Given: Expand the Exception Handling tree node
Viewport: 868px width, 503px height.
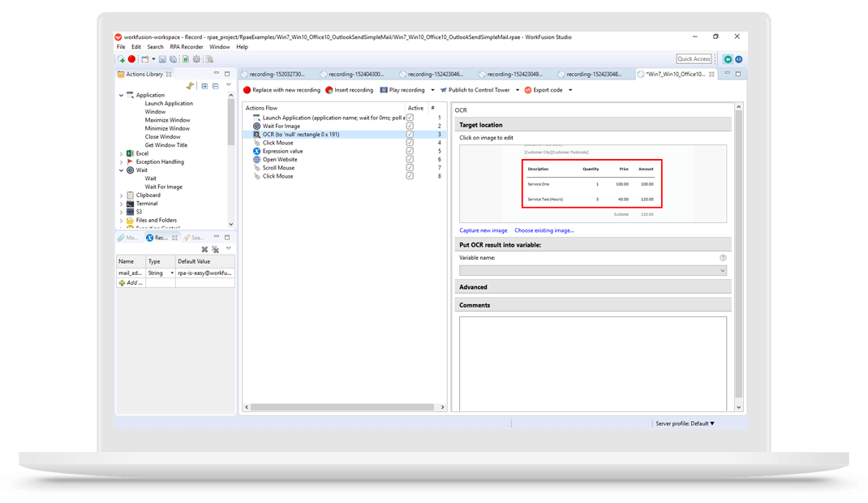Looking at the screenshot, I should coord(121,161).
